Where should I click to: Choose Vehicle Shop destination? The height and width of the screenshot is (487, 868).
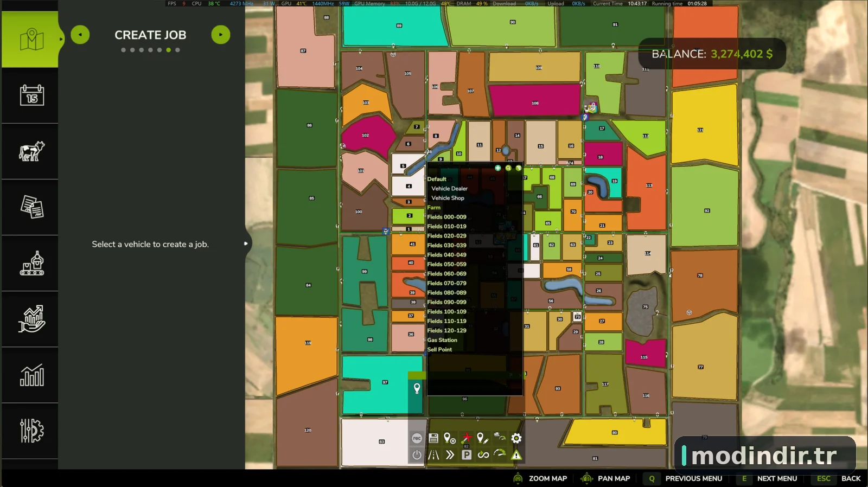point(448,198)
